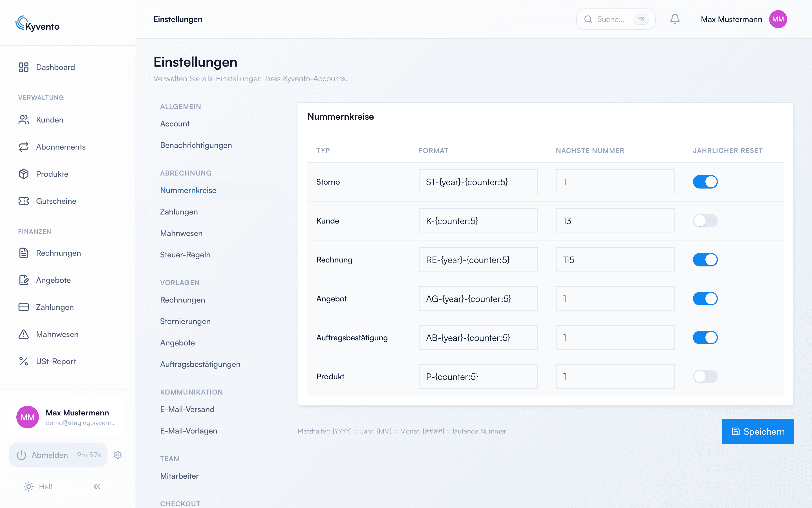Click the search magnifier icon
The height and width of the screenshot is (508, 812).
(x=588, y=19)
